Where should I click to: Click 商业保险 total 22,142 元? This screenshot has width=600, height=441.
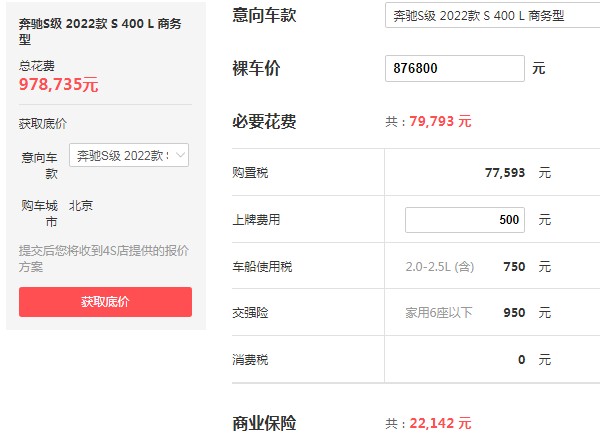440,423
